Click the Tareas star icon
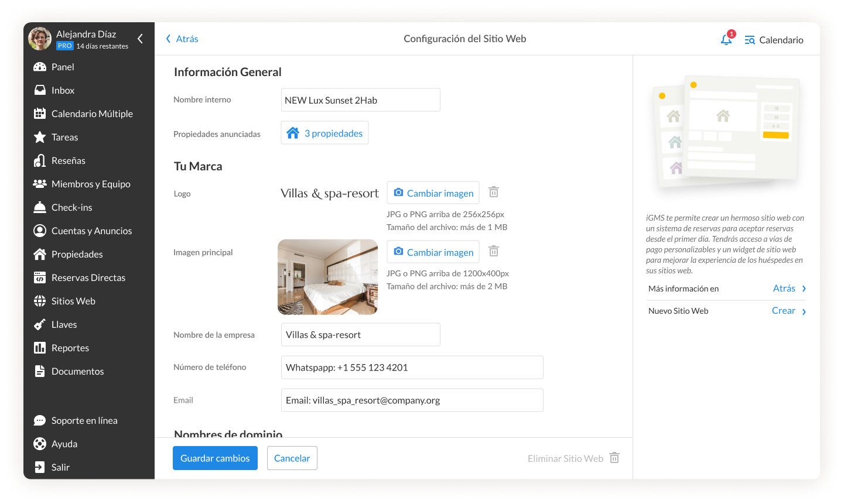This screenshot has width=844, height=504. click(x=40, y=137)
